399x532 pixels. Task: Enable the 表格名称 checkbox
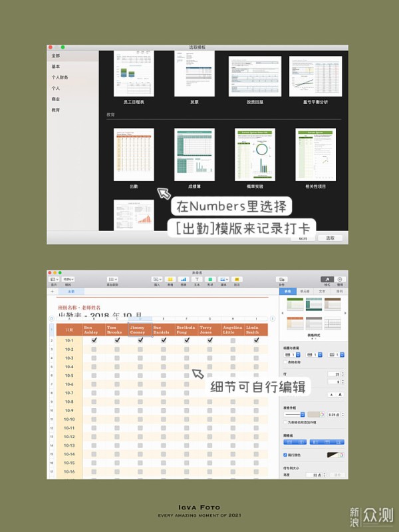click(x=285, y=362)
